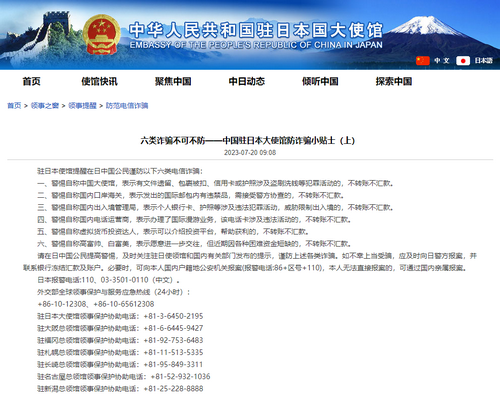Image resolution: width=500 pixels, height=394 pixels.
Task: Click the Japan flag icon
Action: pos(463,60)
